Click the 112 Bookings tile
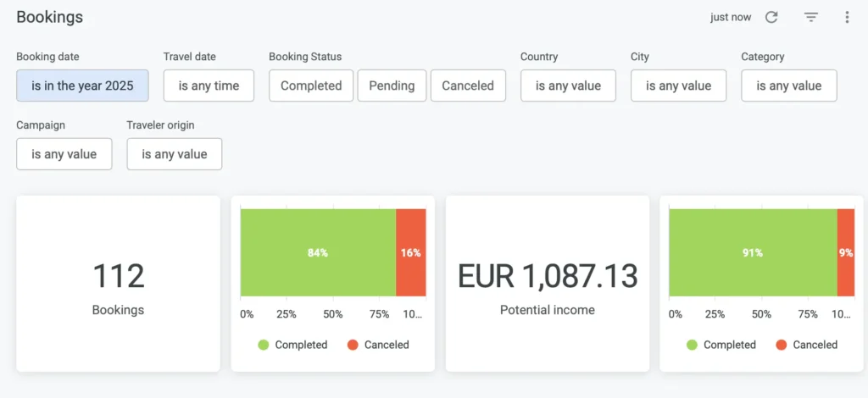Screen dimensions: 868x398 (x=118, y=284)
